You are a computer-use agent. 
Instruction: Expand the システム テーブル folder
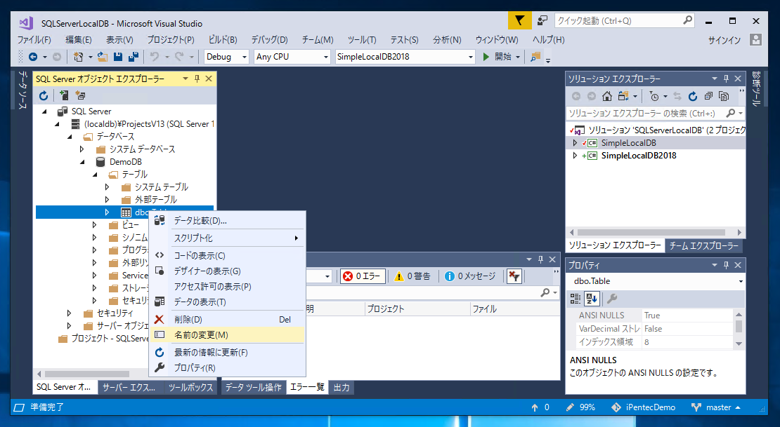(107, 187)
